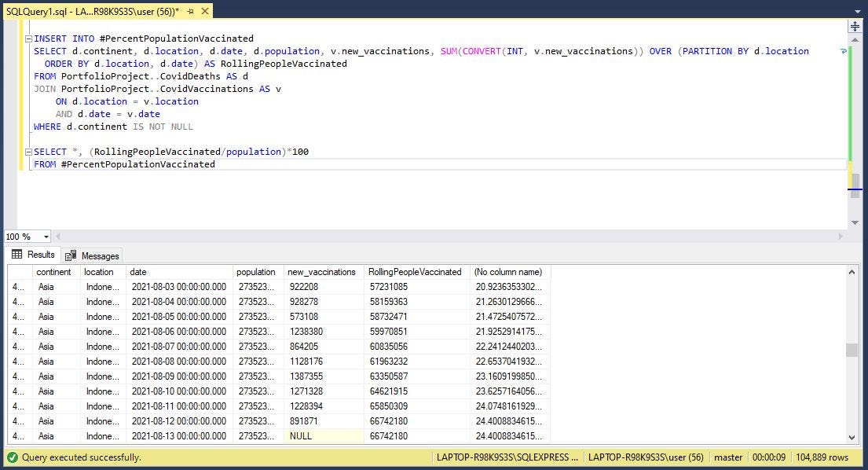Click the NULL new_vaccinations cell

[324, 436]
